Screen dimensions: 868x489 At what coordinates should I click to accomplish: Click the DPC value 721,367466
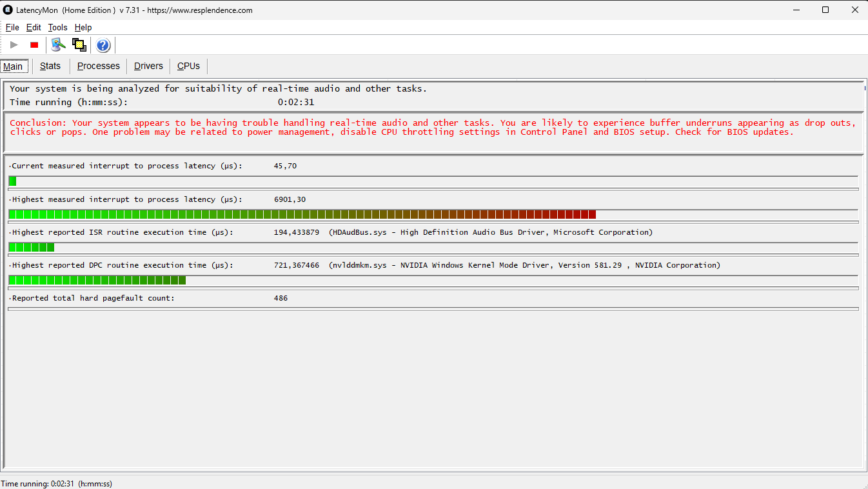click(296, 265)
